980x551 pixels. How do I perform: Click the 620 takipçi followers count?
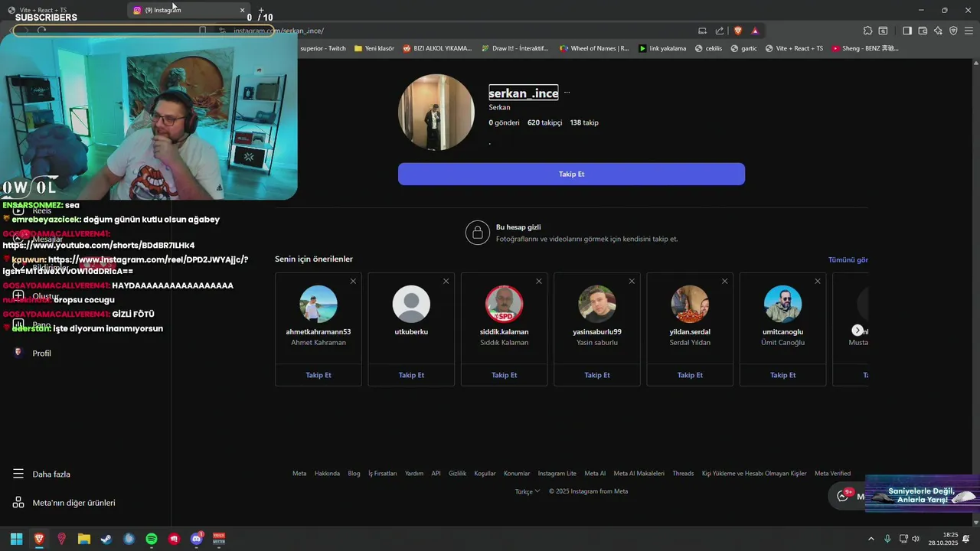pos(544,122)
